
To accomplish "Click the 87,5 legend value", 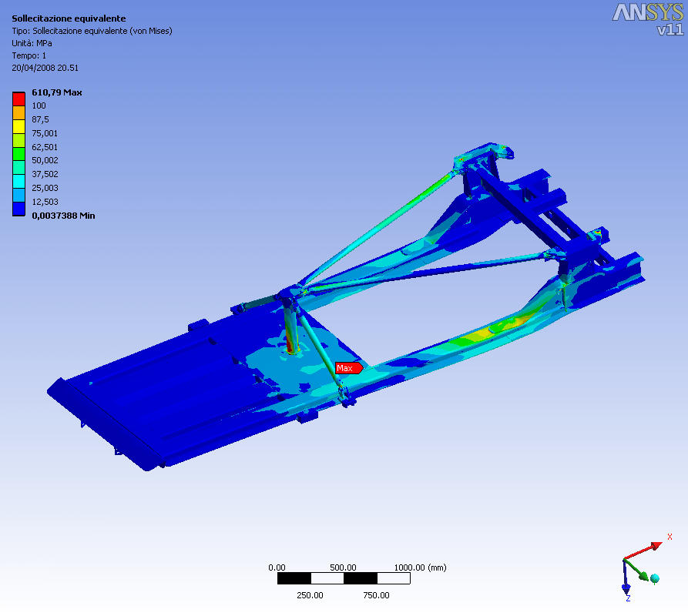I will [40, 119].
